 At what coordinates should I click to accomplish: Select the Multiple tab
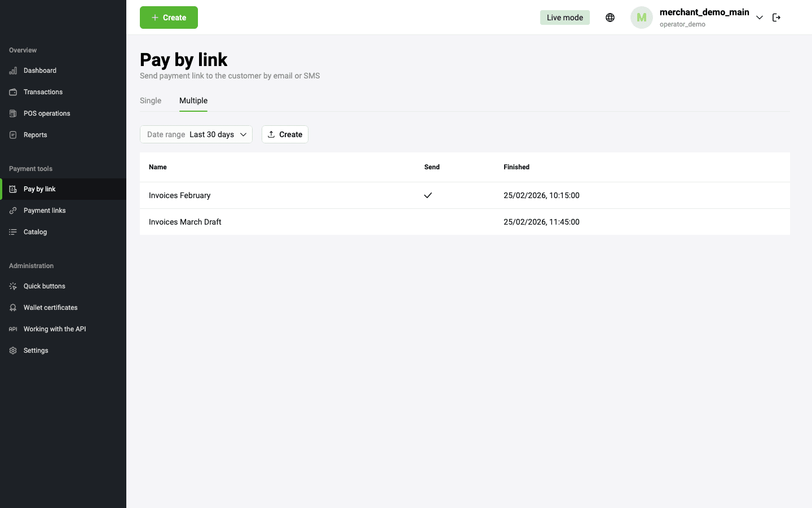193,100
